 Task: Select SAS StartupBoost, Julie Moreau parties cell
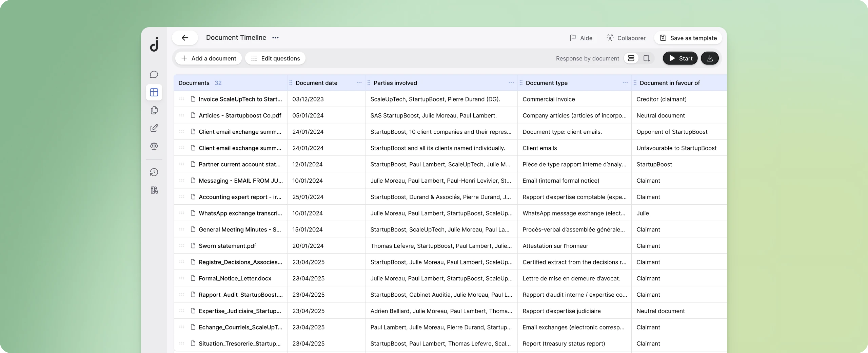441,115
